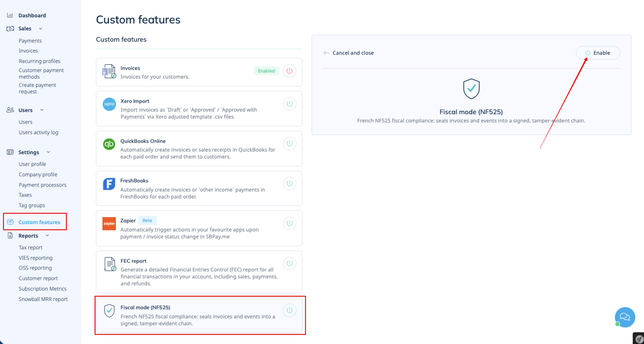Click the QuickBooks Online logo icon
This screenshot has height=344, width=644.
109,144
